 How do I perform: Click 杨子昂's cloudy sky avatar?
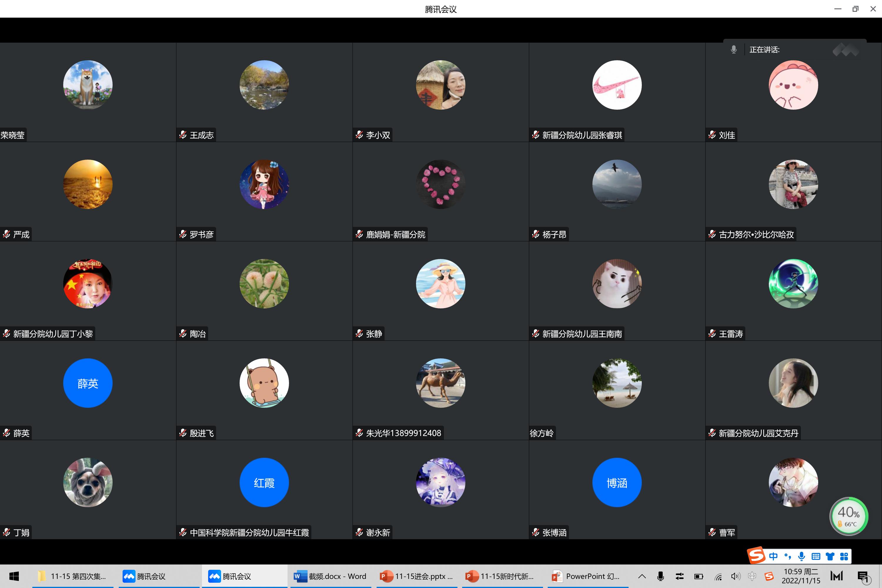click(617, 184)
